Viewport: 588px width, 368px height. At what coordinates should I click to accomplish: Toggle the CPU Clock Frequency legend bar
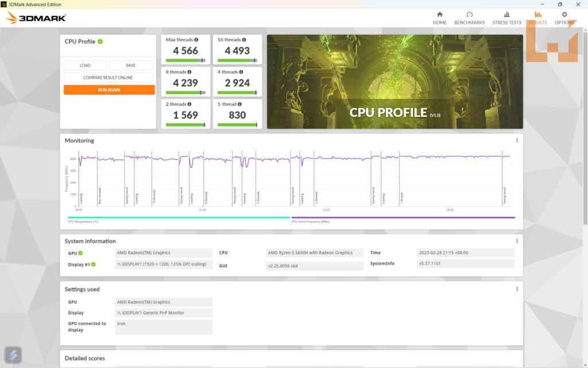point(403,218)
